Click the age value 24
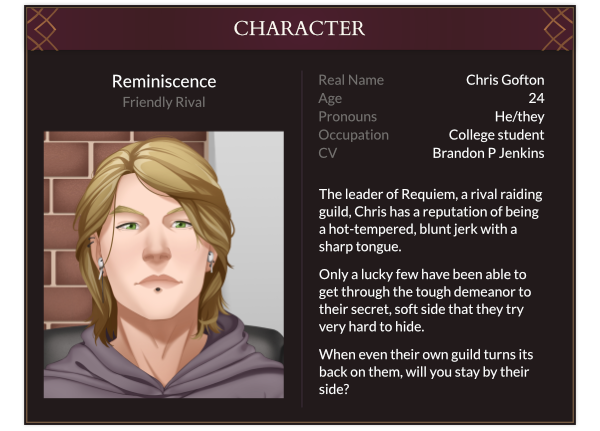Viewport: 600px width, 431px height. click(536, 98)
